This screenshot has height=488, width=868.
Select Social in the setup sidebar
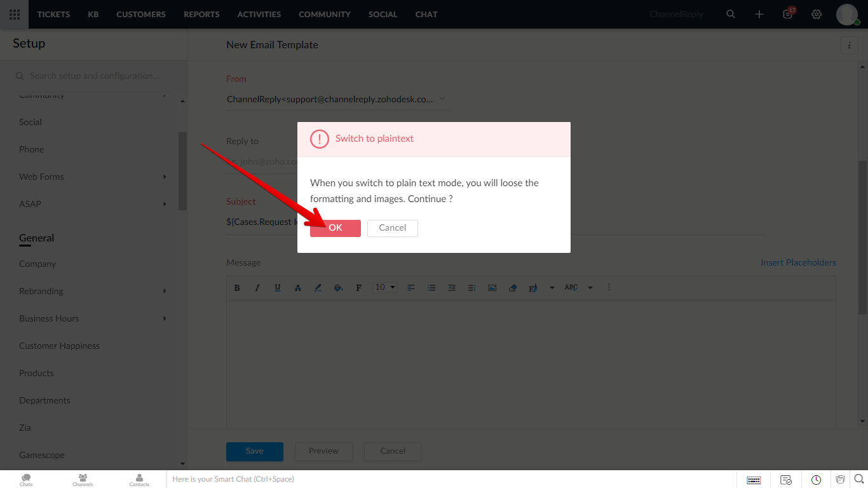point(31,122)
